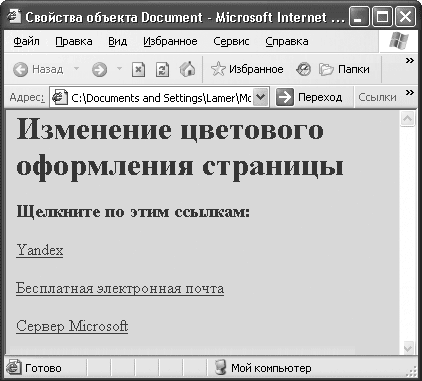
Task: Open Favorites (Избранное) star toolbar button
Action: 247,69
